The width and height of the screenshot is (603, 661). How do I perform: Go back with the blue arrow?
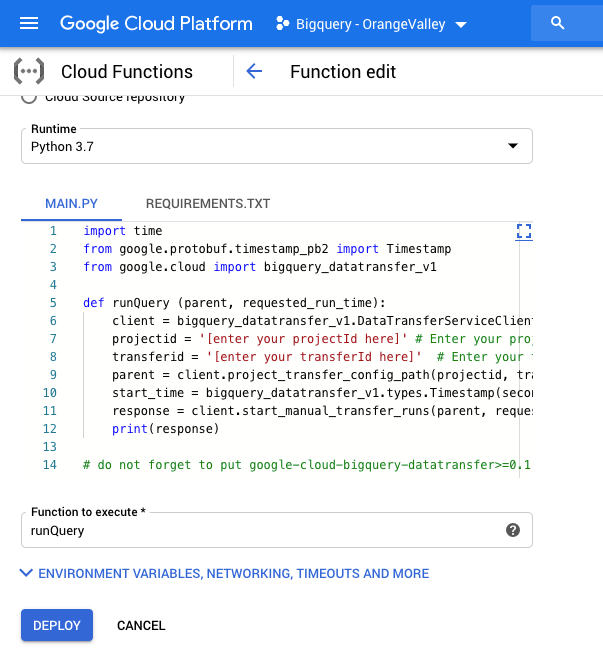pyautogui.click(x=254, y=71)
